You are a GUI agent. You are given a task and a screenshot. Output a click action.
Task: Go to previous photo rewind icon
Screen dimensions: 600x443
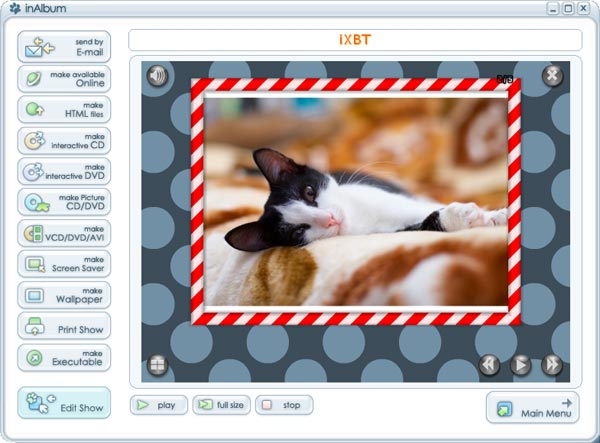tap(489, 365)
